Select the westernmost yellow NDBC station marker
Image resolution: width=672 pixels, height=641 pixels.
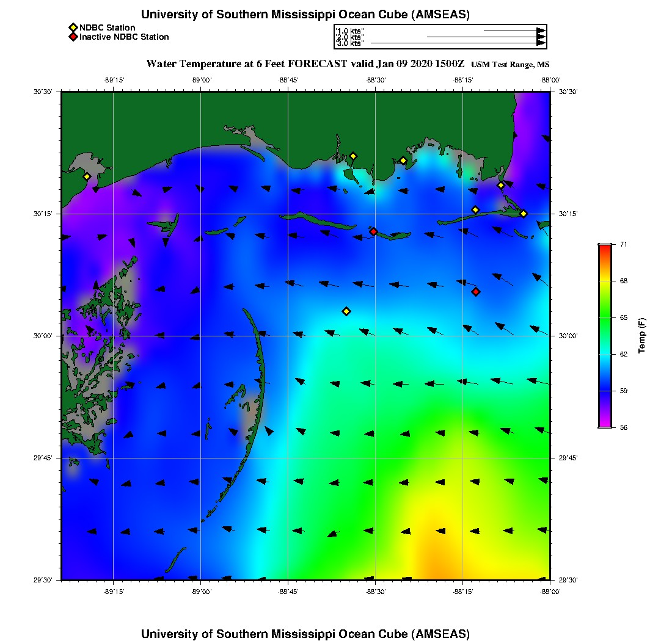click(x=87, y=176)
